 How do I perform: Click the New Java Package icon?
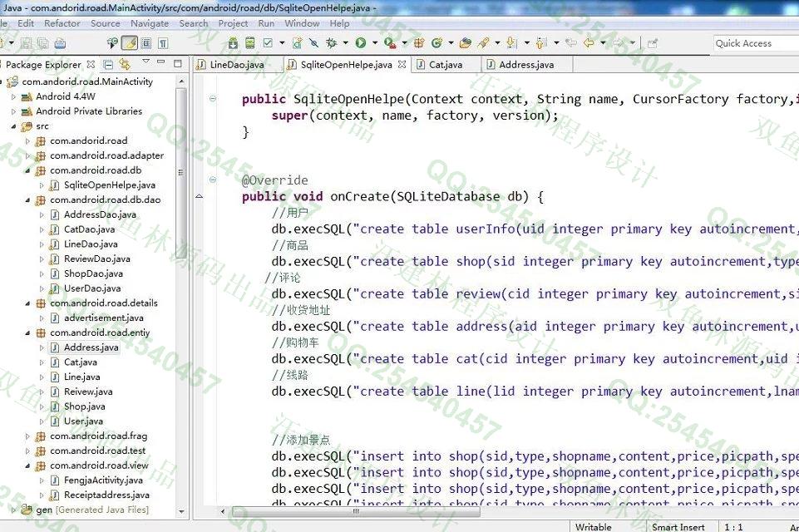tap(419, 43)
